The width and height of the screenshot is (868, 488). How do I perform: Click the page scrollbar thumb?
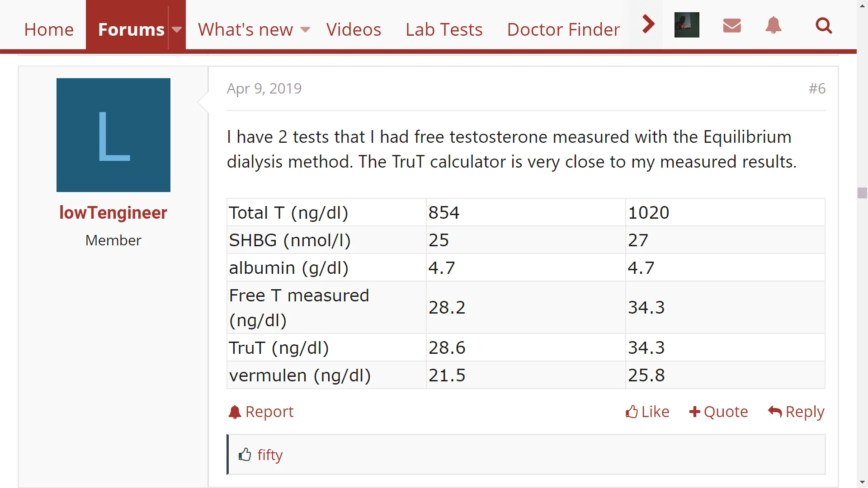[862, 193]
